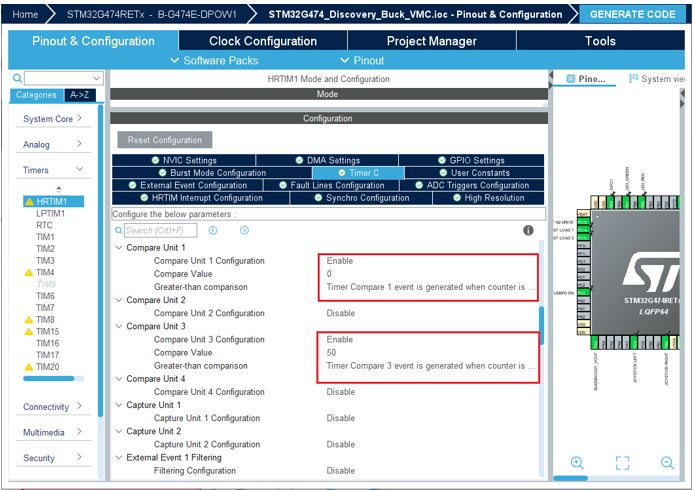Open the Timer C settings tab
The image size is (694, 490).
click(x=359, y=173)
